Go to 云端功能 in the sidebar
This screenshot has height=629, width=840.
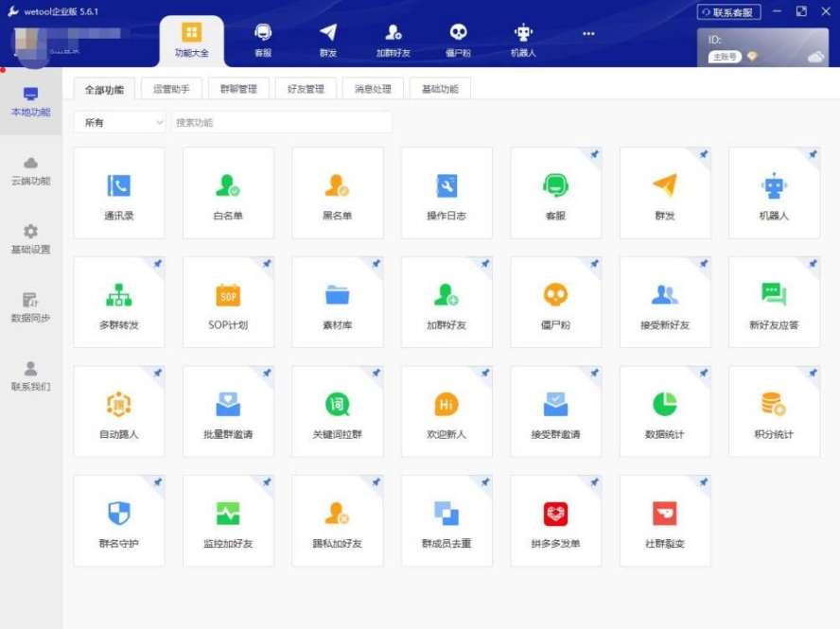click(x=30, y=170)
